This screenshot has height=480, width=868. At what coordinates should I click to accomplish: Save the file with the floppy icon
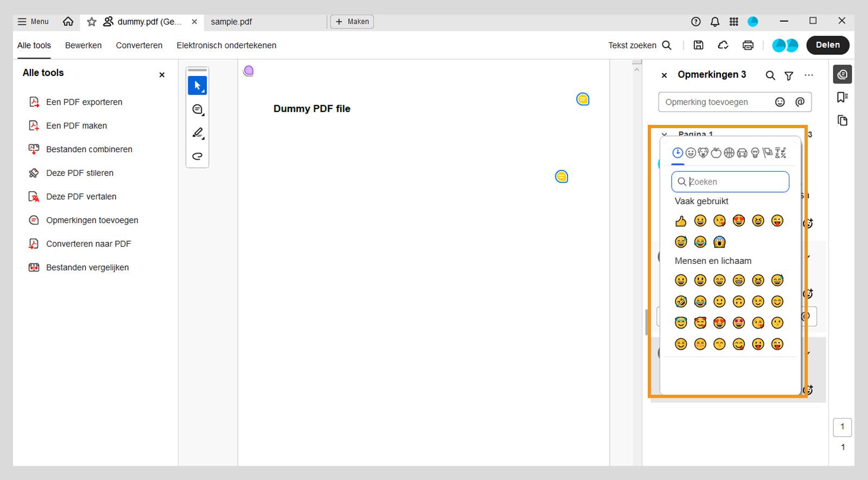pyautogui.click(x=699, y=46)
